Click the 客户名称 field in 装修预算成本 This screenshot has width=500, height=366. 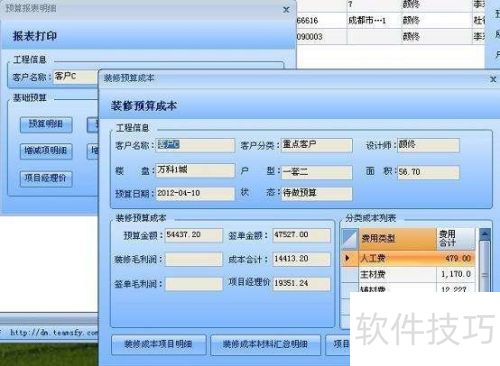pos(195,145)
